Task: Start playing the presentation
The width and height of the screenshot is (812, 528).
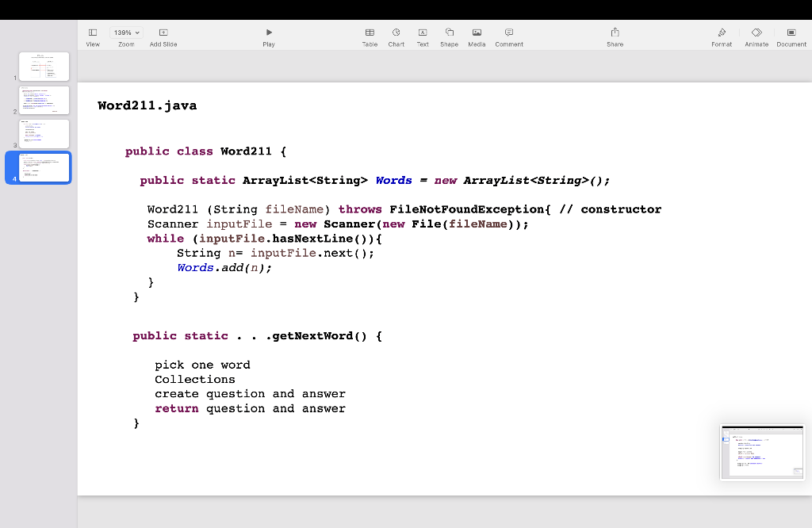Action: coord(269,32)
